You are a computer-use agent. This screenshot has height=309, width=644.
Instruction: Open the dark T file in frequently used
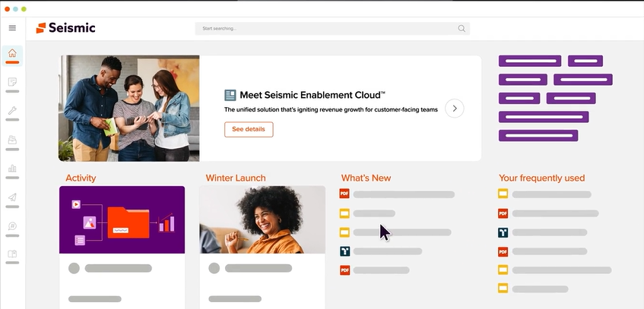[503, 232]
